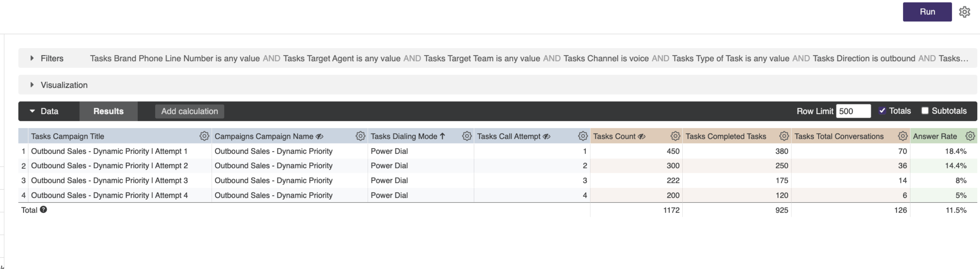The image size is (980, 269).
Task: Expand the Visualization section
Action: (32, 85)
